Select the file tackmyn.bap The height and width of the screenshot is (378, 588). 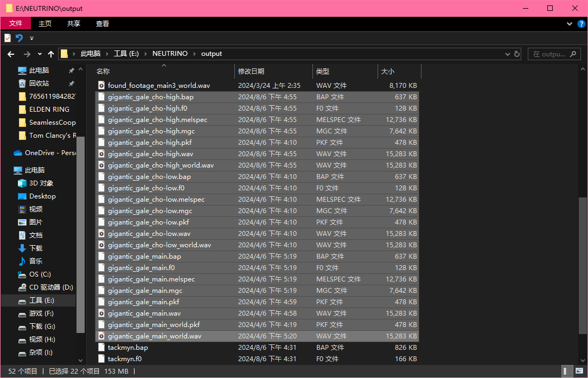127,348
